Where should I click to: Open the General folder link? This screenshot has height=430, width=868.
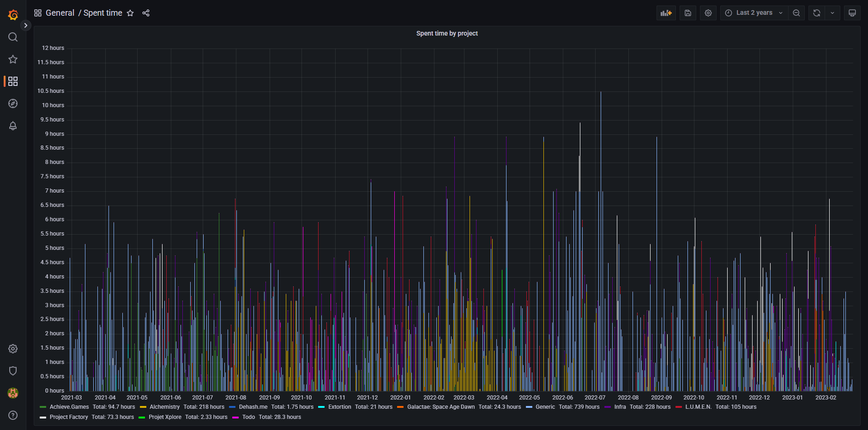click(60, 13)
